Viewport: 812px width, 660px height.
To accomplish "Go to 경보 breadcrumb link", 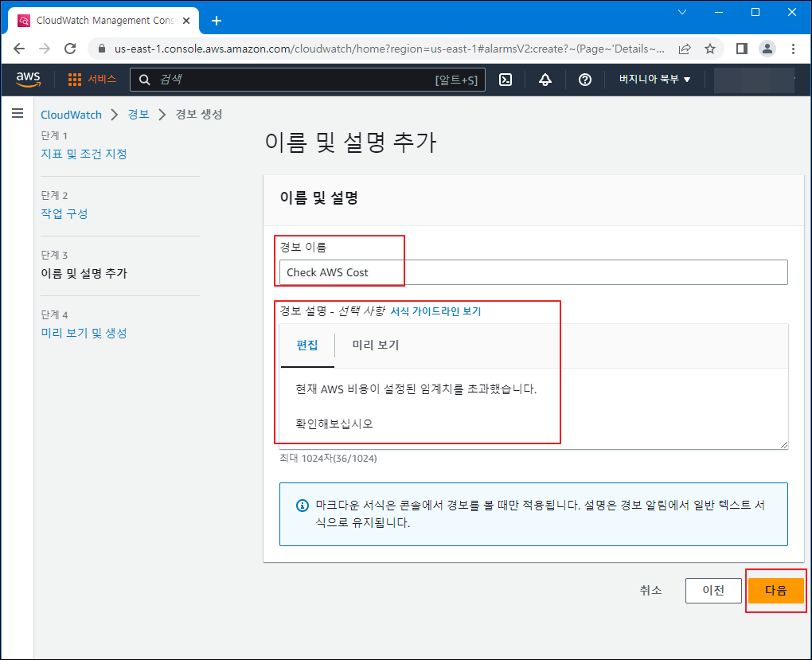I will pos(139,114).
